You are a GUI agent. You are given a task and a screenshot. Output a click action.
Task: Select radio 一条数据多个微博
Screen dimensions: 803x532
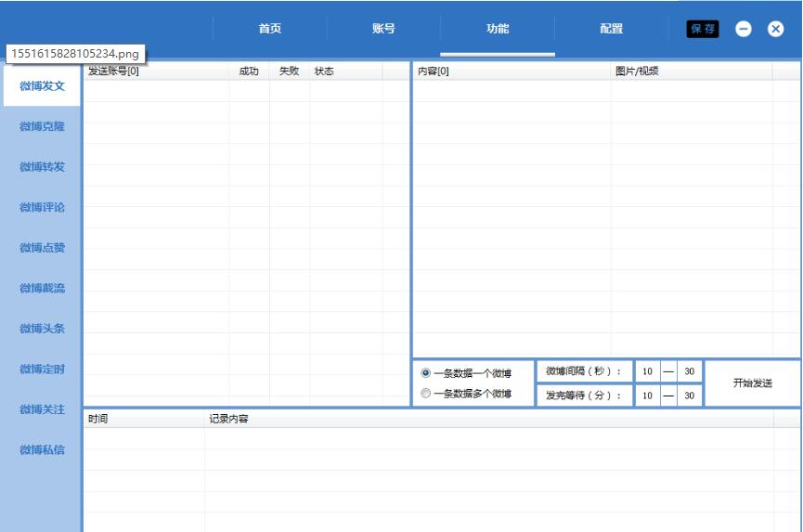[425, 394]
